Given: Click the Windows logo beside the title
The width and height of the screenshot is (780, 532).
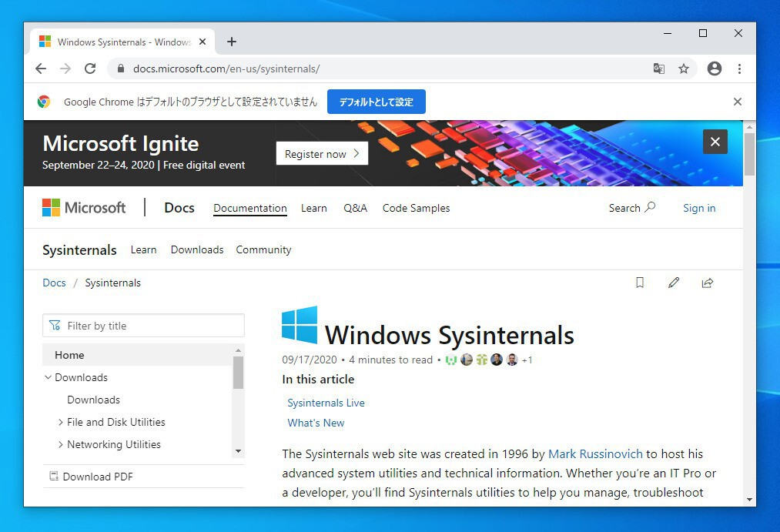Looking at the screenshot, I should click(300, 325).
